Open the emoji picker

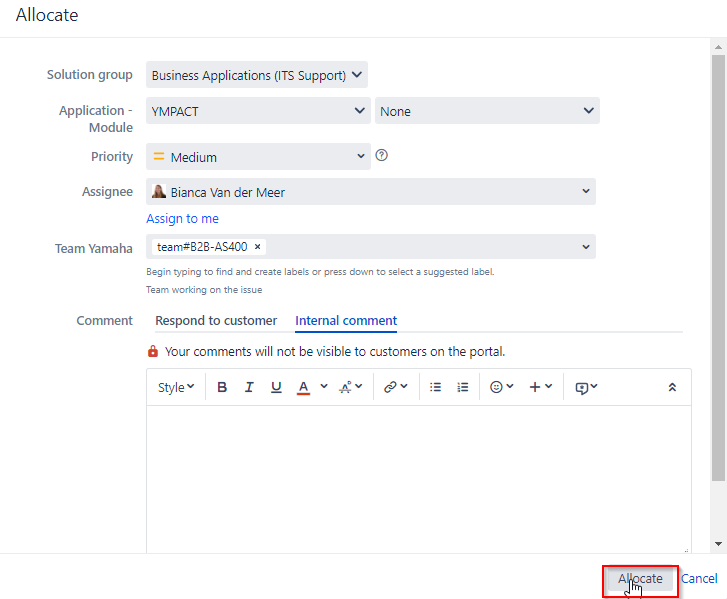point(502,387)
